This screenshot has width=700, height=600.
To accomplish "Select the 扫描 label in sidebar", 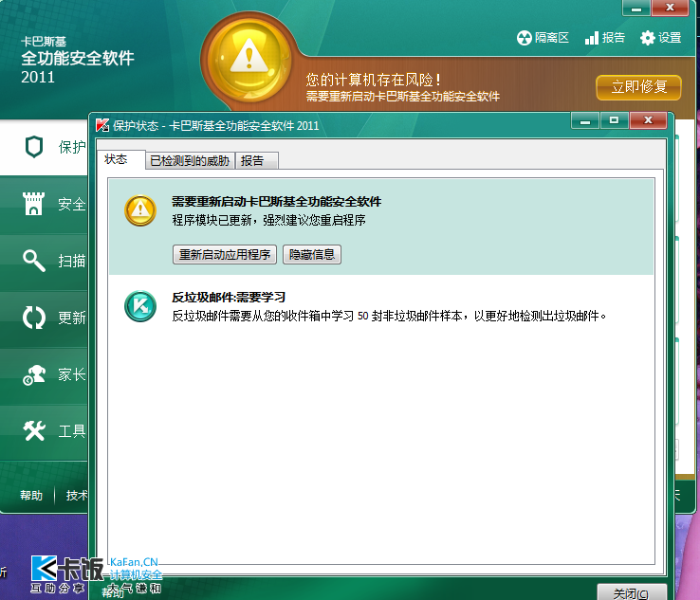I will pyautogui.click(x=71, y=261).
